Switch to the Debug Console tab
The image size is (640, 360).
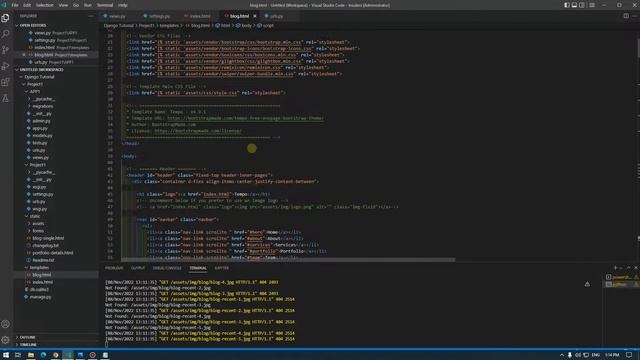167,268
